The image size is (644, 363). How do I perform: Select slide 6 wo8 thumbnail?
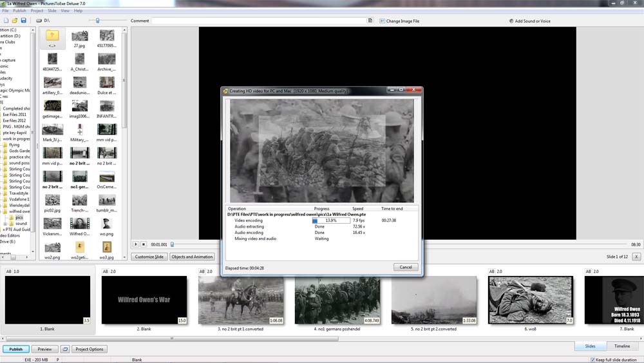pyautogui.click(x=530, y=300)
